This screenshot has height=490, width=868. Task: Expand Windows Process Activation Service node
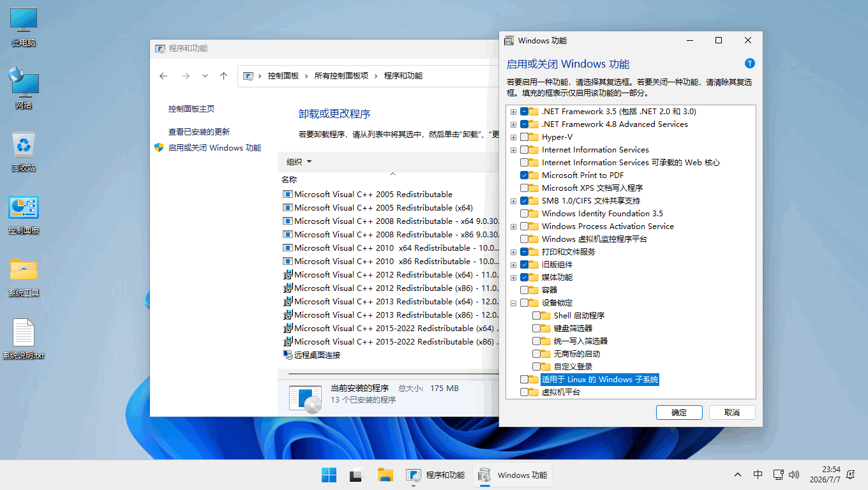[x=513, y=226]
